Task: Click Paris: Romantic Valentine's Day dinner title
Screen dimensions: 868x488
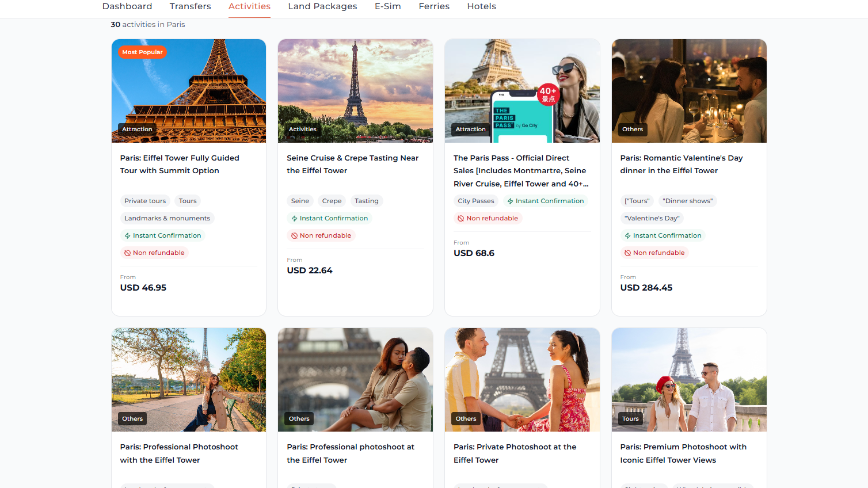Action: [682, 164]
